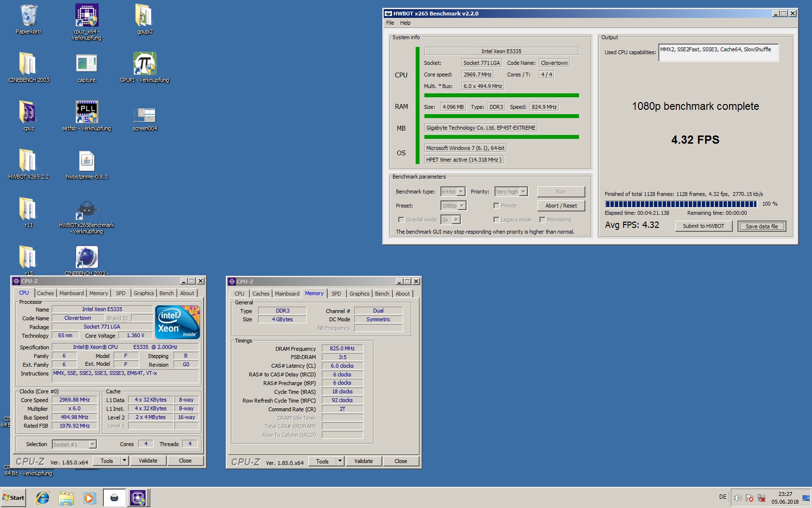812x508 pixels.
Task: Click the Run button in Benchmark parameters
Action: 561,192
